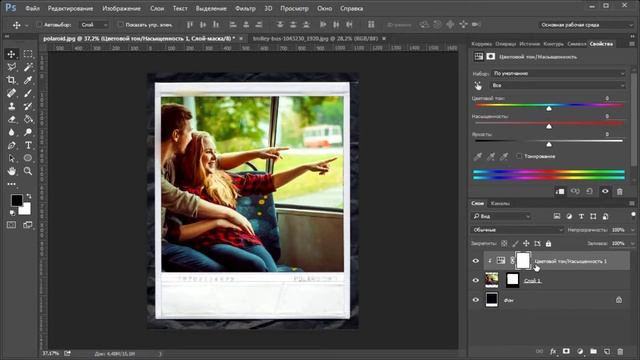Viewport: 640px width, 360px height.
Task: Select the Eyedropper tool in the toolbox
Action: point(28,80)
